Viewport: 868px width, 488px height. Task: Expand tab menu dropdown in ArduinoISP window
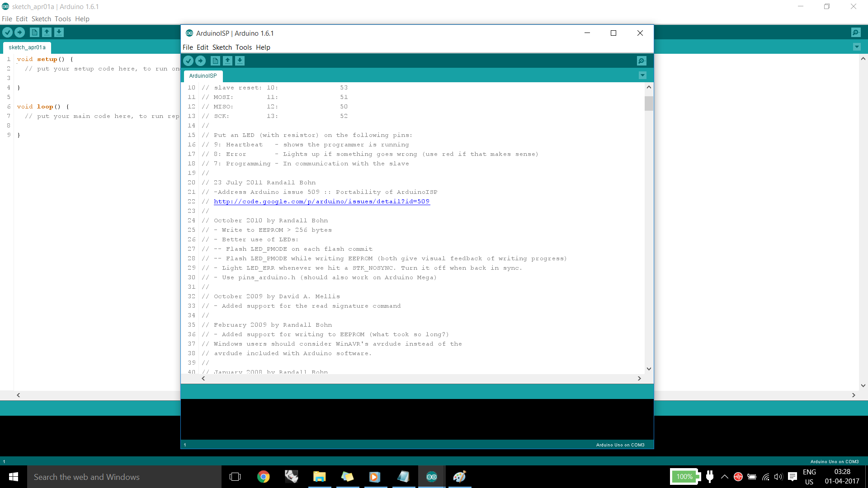click(642, 75)
